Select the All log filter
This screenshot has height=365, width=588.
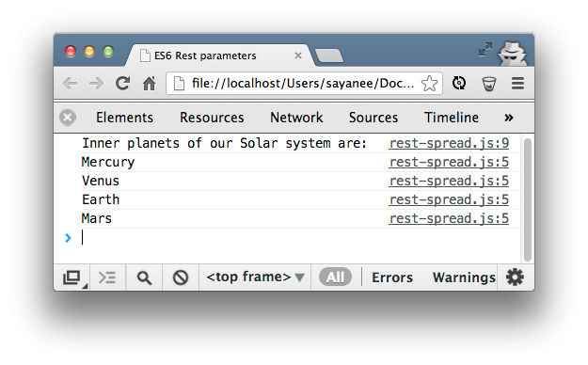(335, 278)
